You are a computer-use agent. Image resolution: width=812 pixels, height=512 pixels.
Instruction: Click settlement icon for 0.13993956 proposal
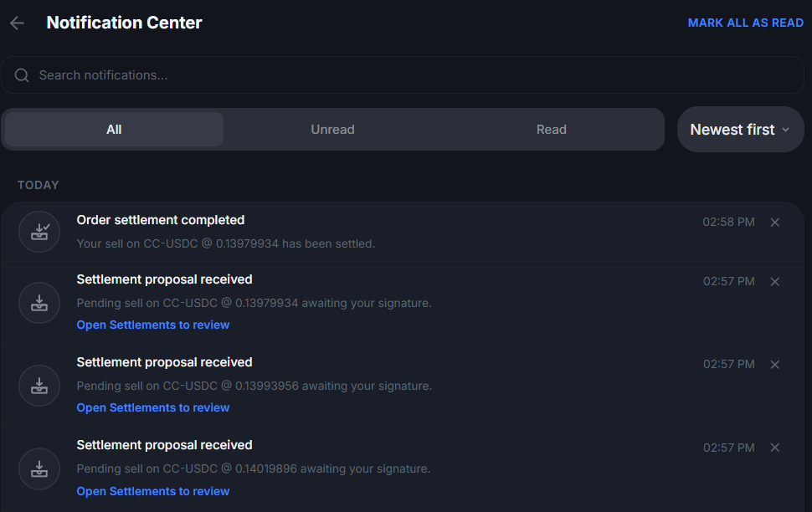point(39,386)
